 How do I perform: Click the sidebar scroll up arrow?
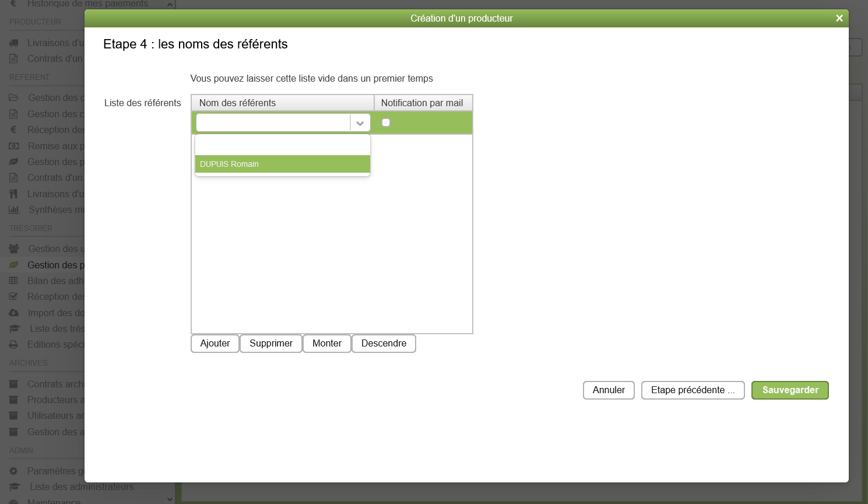tap(170, 5)
